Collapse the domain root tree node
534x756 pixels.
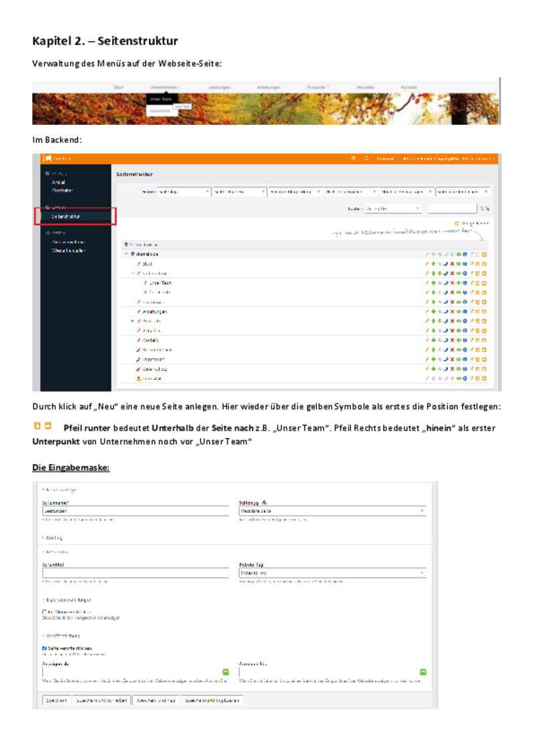click(126, 254)
